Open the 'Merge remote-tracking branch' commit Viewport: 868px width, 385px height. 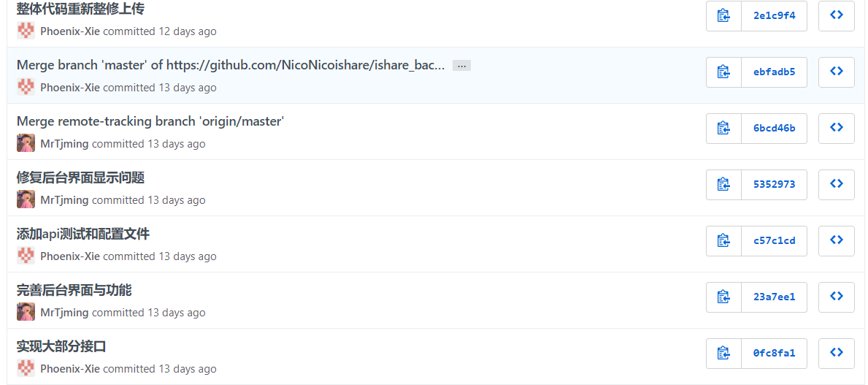tap(150, 121)
